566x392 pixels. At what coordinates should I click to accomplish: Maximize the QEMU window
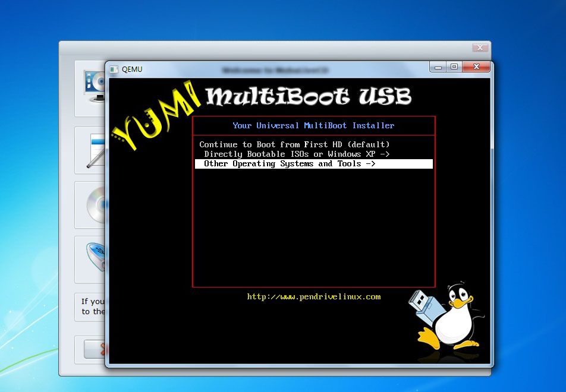pos(454,67)
